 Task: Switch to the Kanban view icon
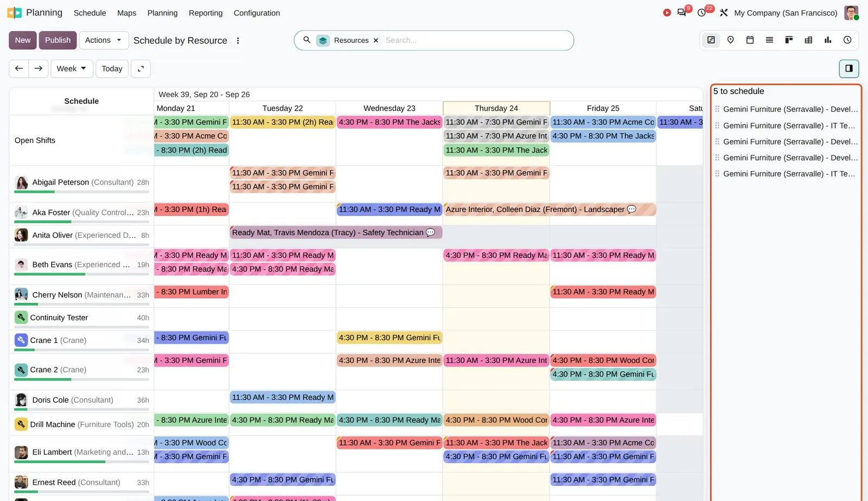tap(789, 40)
